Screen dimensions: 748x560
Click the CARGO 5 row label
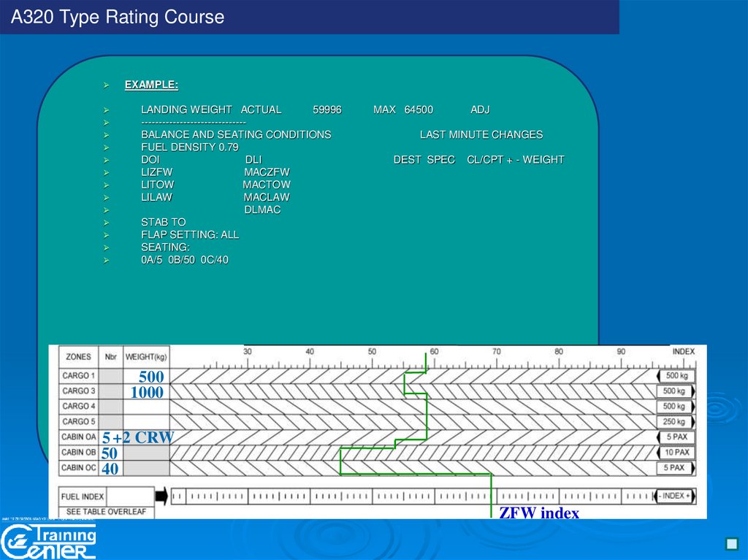click(79, 422)
